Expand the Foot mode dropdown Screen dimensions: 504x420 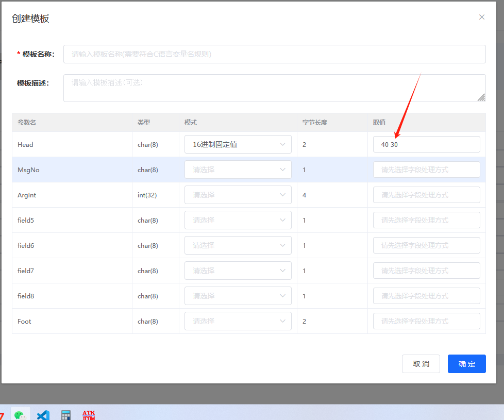pyautogui.click(x=238, y=321)
